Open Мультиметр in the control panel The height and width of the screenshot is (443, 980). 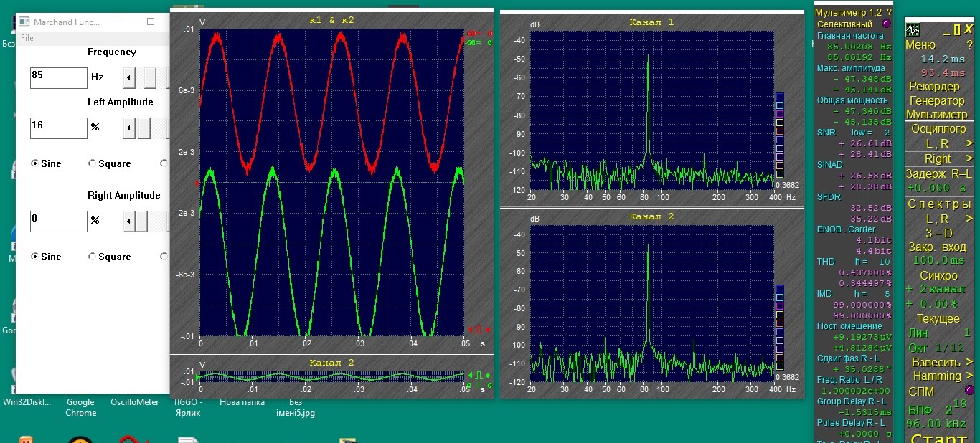click(937, 115)
